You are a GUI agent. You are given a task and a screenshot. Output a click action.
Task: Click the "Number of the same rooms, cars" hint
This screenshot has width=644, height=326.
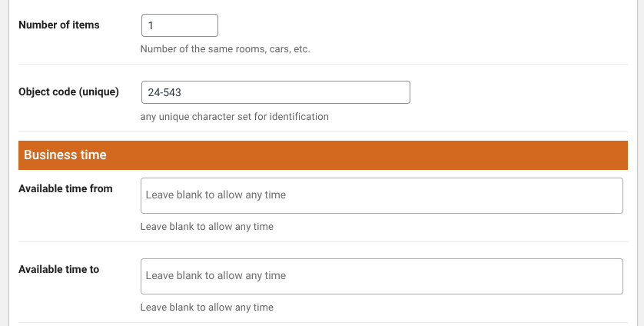coord(224,49)
